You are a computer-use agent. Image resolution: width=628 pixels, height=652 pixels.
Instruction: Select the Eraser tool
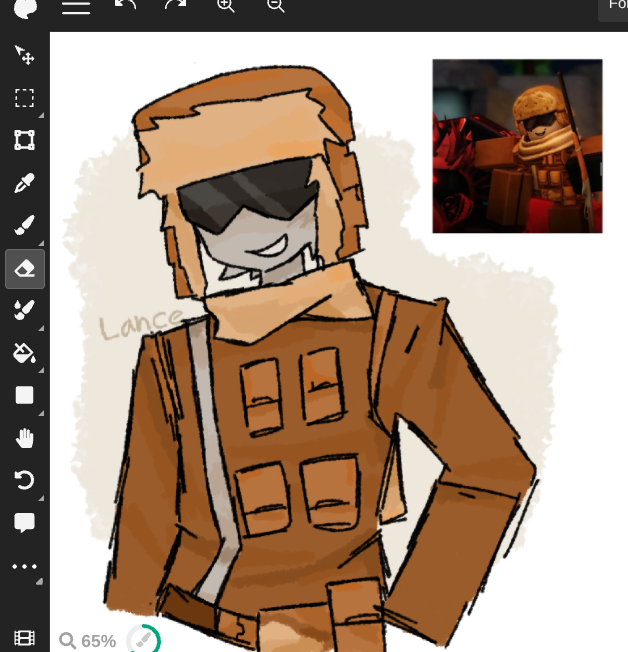point(25,269)
